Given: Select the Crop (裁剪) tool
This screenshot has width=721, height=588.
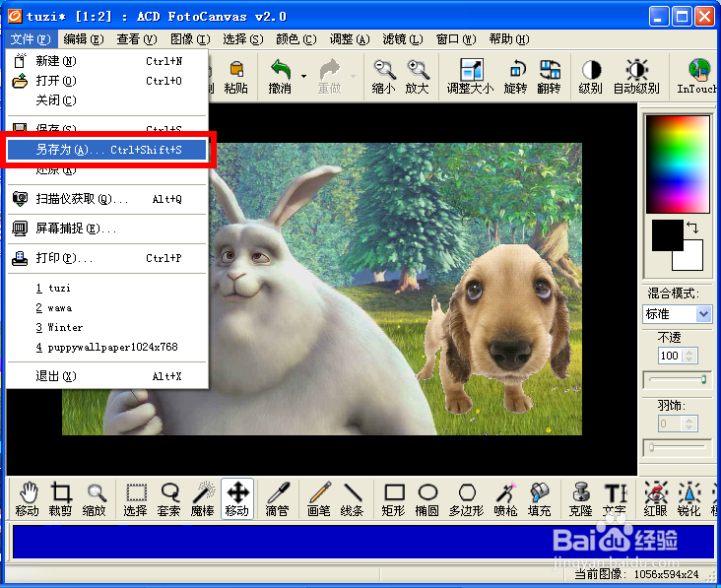Looking at the screenshot, I should pos(60,499).
